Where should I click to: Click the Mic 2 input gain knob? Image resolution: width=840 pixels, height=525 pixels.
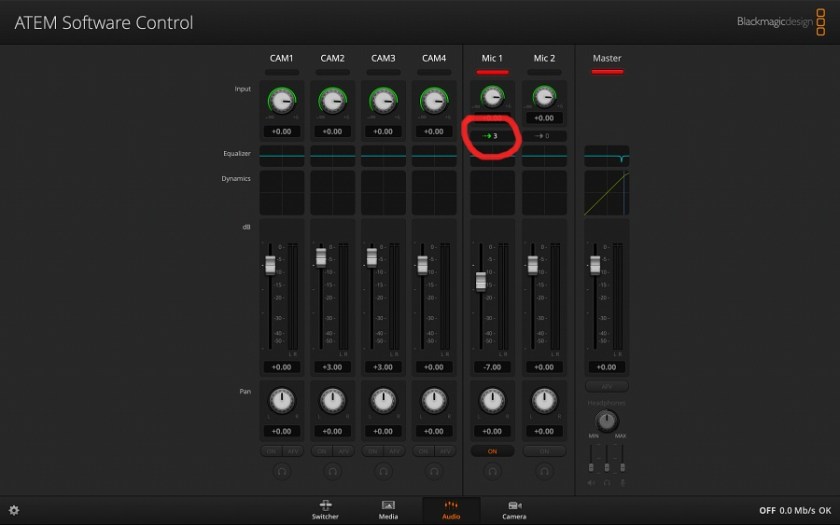[x=544, y=97]
